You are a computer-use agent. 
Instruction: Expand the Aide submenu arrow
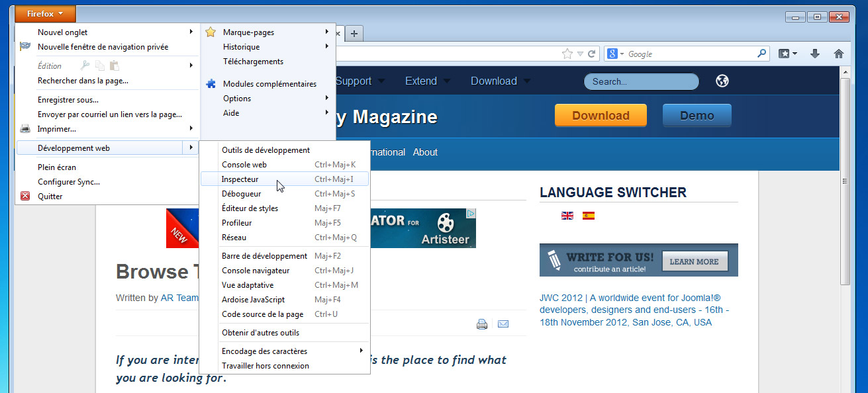327,112
